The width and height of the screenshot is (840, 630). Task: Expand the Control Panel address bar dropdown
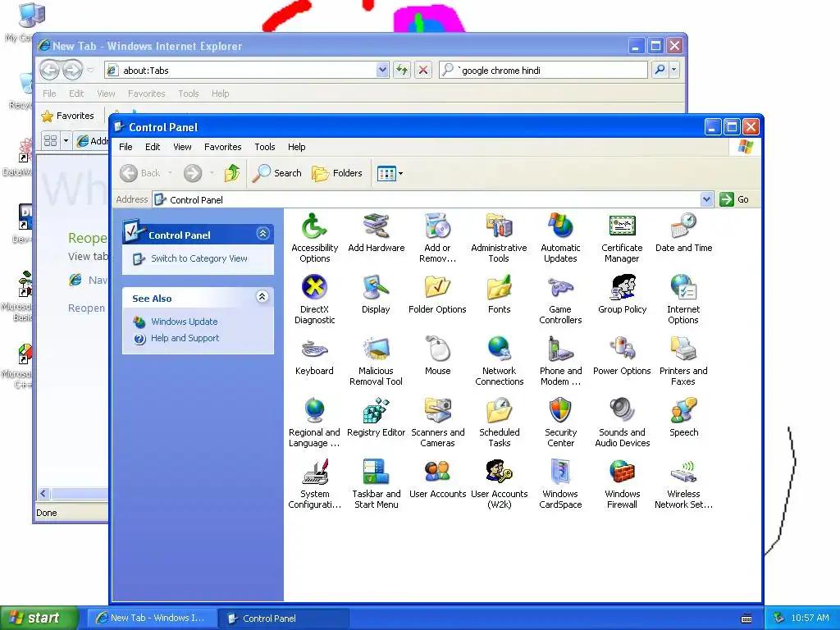pyautogui.click(x=706, y=200)
